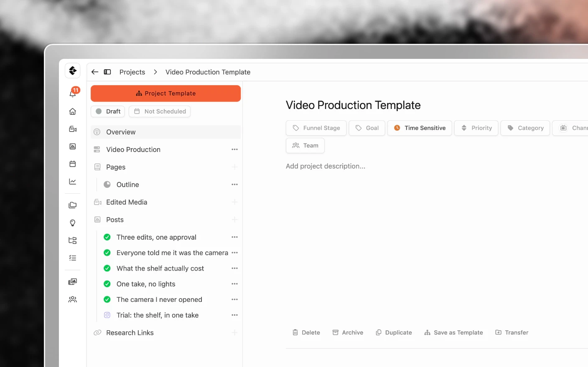Open the team members sidebar icon
Image resolution: width=588 pixels, height=367 pixels.
(x=73, y=299)
